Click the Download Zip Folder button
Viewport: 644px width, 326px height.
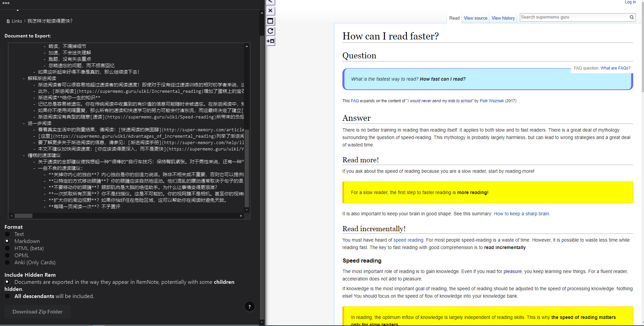coord(37,312)
